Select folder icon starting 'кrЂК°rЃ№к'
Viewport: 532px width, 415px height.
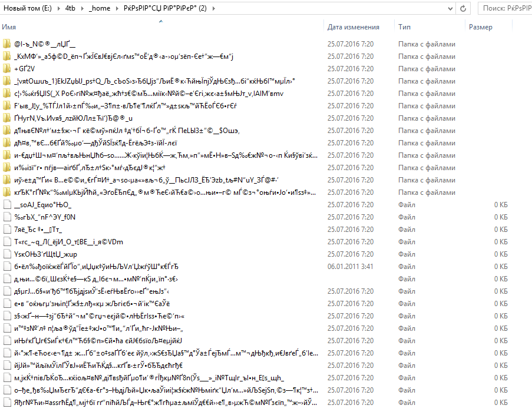coord(7,192)
